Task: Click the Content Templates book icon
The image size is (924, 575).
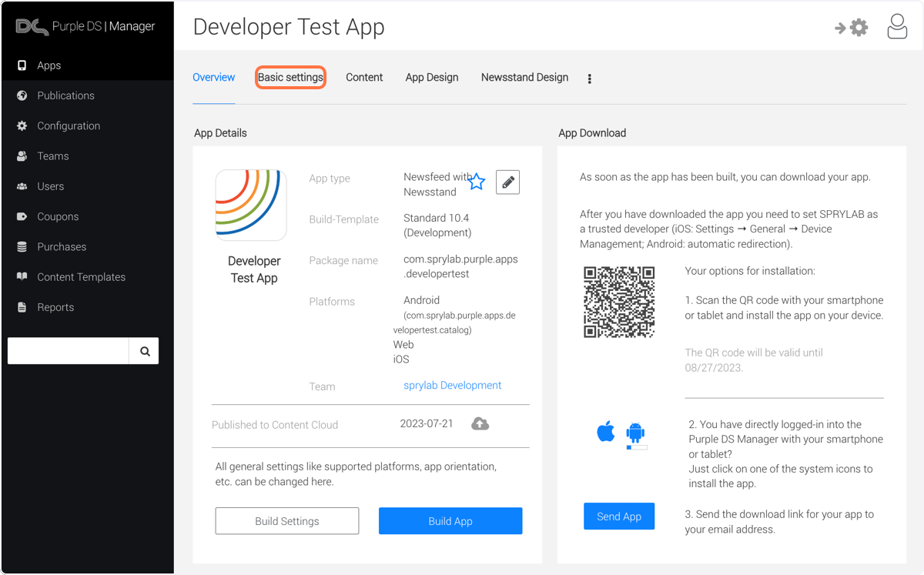Action: [x=22, y=276]
